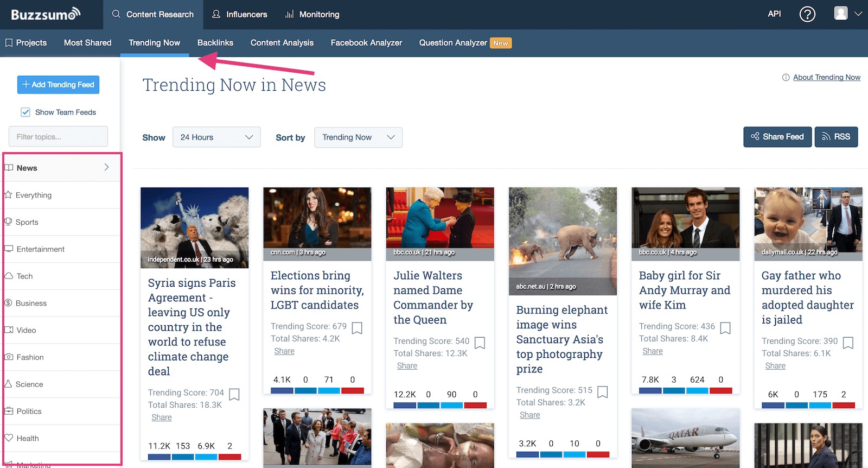Open the Monitoring tab
This screenshot has height=468, width=868.
[x=312, y=14]
